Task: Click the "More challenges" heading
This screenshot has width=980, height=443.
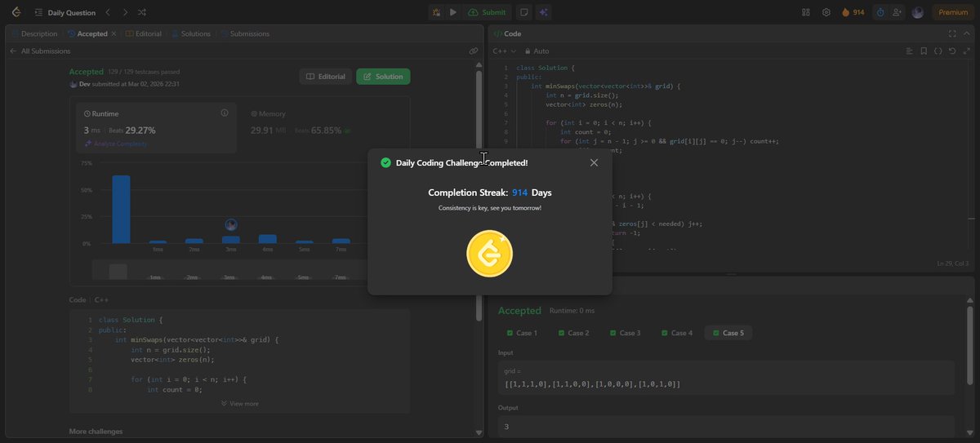Action: tap(96, 431)
